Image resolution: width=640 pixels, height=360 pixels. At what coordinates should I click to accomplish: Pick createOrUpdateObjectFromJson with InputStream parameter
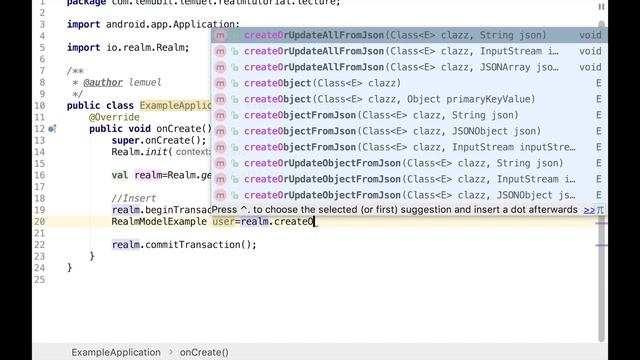click(x=409, y=179)
